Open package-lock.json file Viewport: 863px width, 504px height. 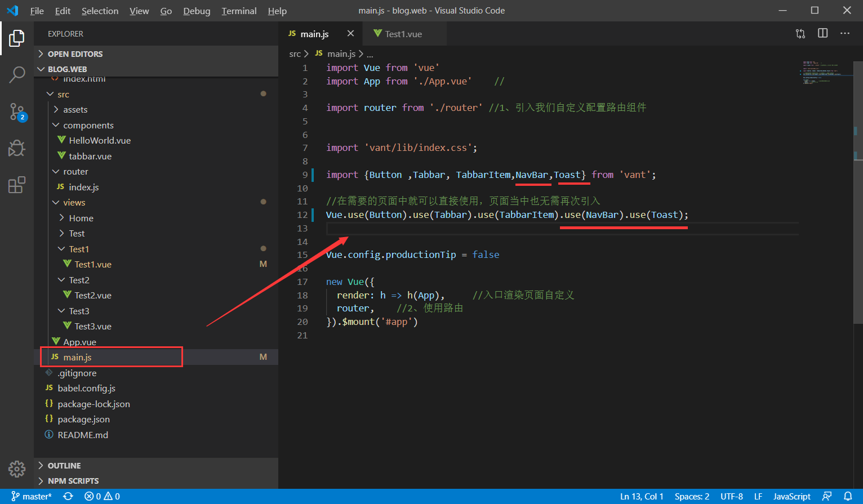click(156, 404)
